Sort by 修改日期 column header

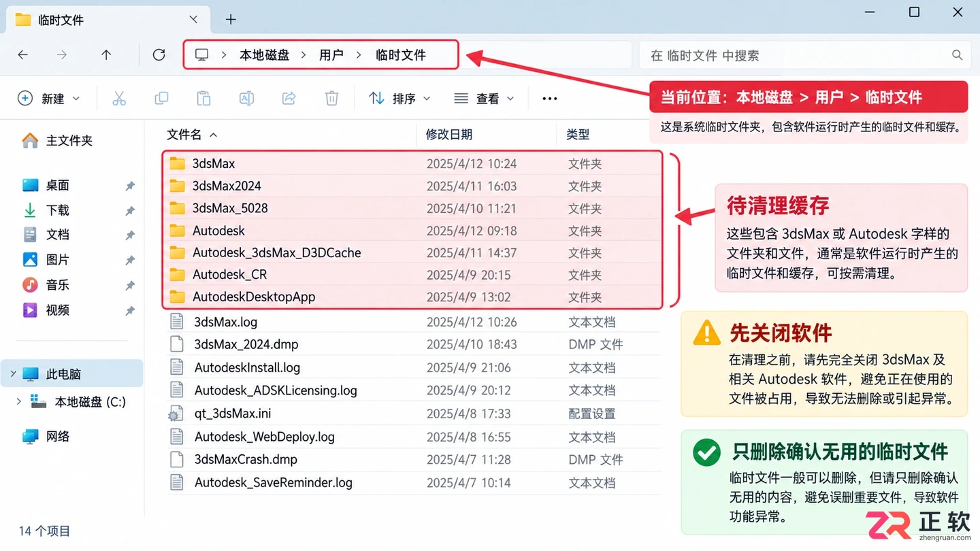(449, 135)
